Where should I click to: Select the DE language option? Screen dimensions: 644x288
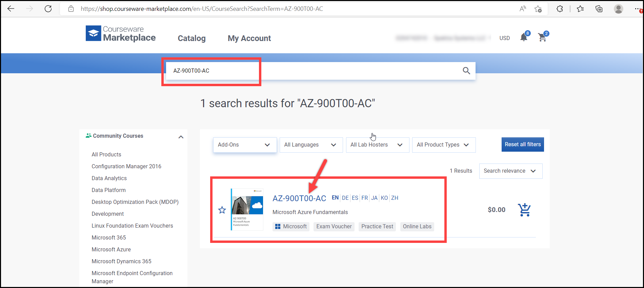(345, 198)
